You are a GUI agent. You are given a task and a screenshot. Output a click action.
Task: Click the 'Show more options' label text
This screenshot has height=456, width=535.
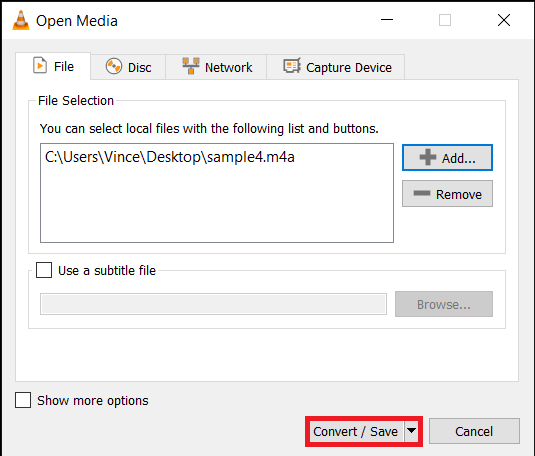93,401
